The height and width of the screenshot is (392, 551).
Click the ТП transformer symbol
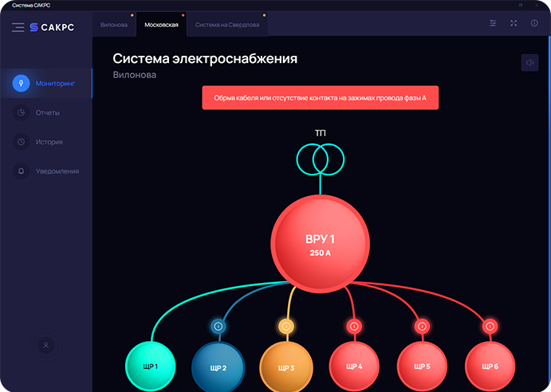(320, 158)
